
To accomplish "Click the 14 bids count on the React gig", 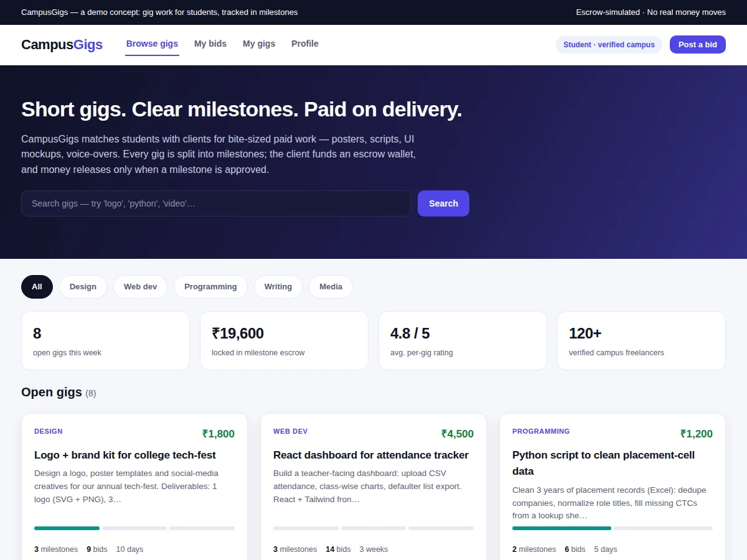I will 338,549.
